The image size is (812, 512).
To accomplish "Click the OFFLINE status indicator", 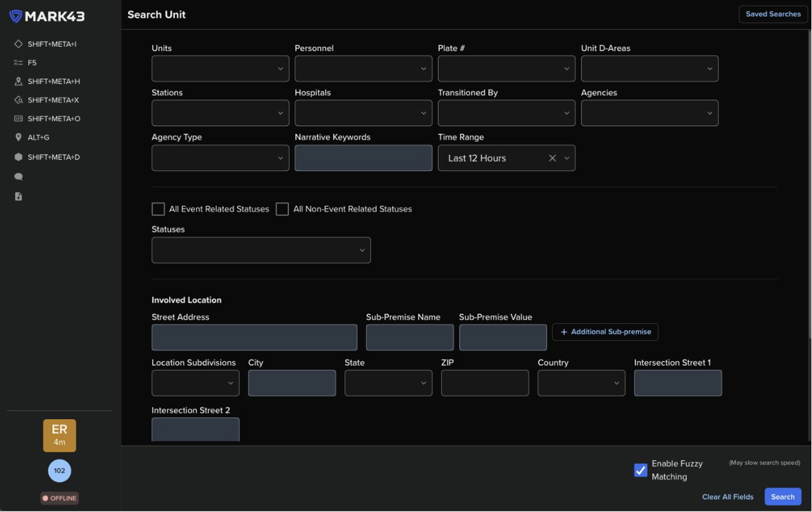I will (x=59, y=498).
